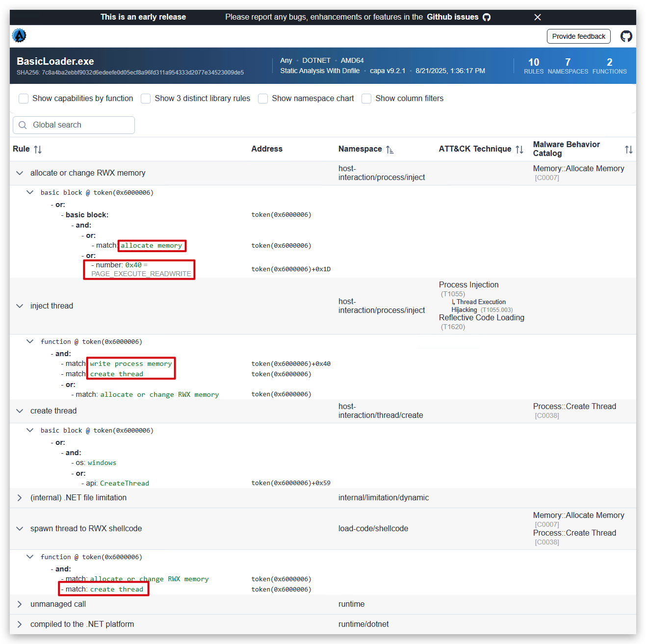Screen dimensions: 646x644
Task: Enable Show capabilities by function checkbox
Action: (x=24, y=99)
